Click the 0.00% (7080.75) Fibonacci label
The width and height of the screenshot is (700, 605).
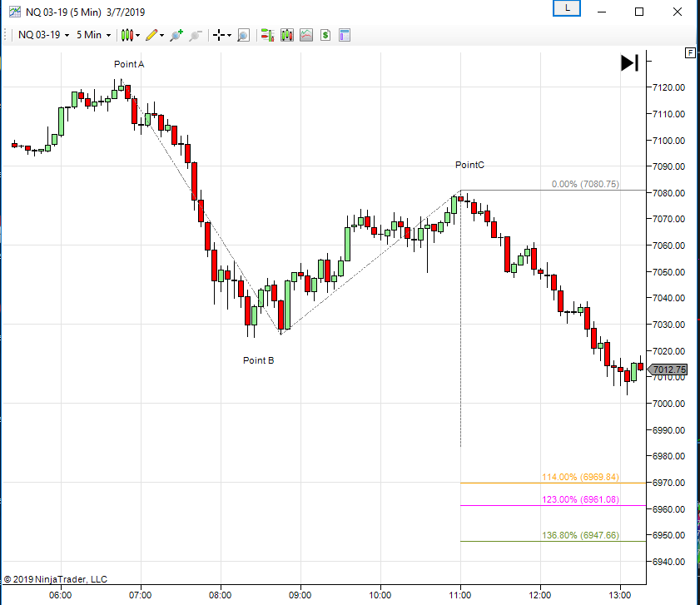click(585, 184)
